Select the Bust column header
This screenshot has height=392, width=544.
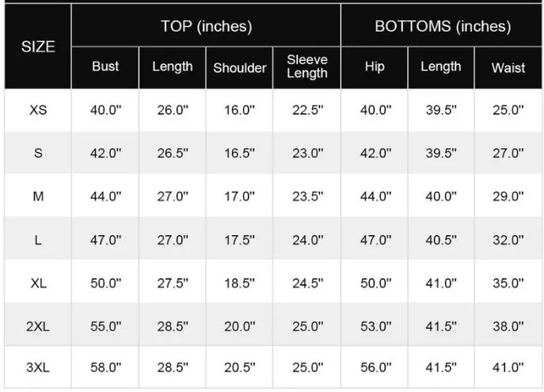[105, 67]
